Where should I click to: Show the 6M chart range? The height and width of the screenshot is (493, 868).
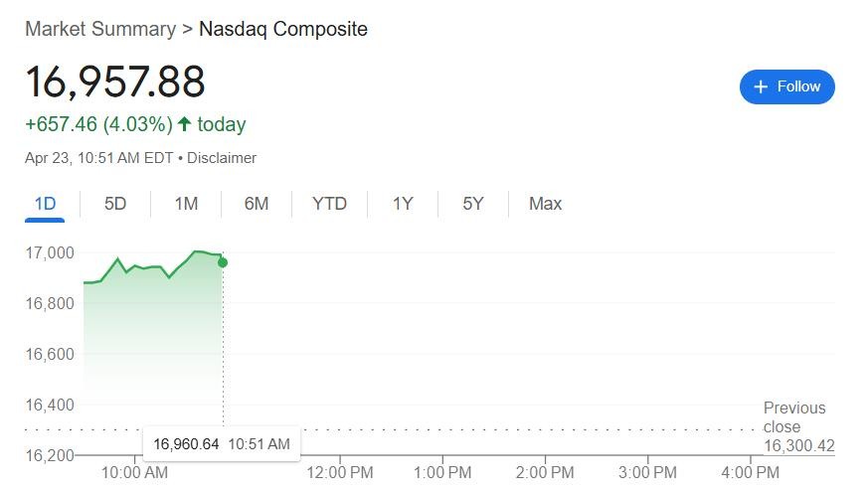[257, 204]
